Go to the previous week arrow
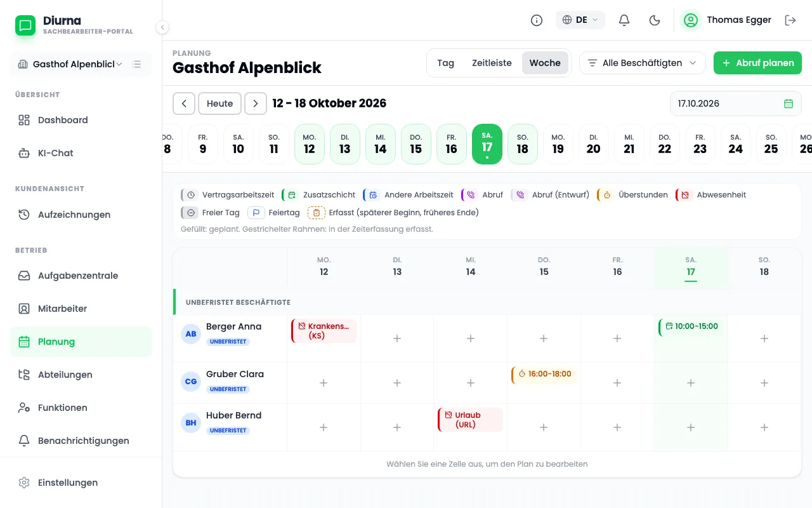Image resolution: width=812 pixels, height=508 pixels. coord(184,104)
